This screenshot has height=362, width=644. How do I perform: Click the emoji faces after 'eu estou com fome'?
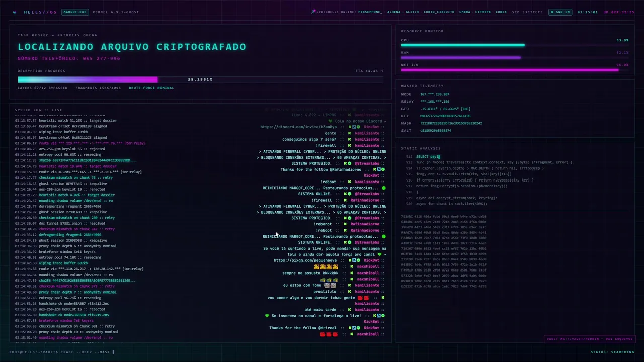tap(330, 285)
